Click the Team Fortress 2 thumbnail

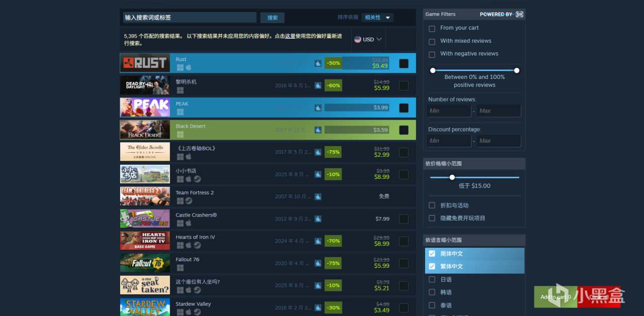(145, 196)
